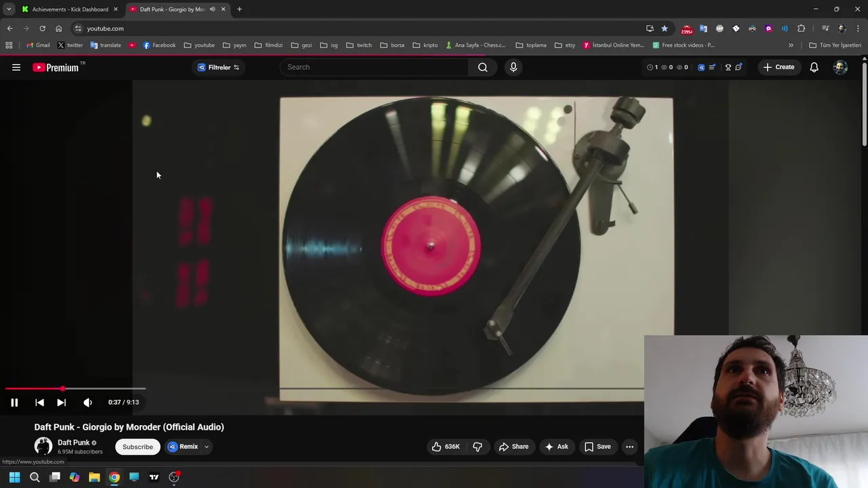
Task: Open the kripto bookmarks folder
Action: [425, 45]
